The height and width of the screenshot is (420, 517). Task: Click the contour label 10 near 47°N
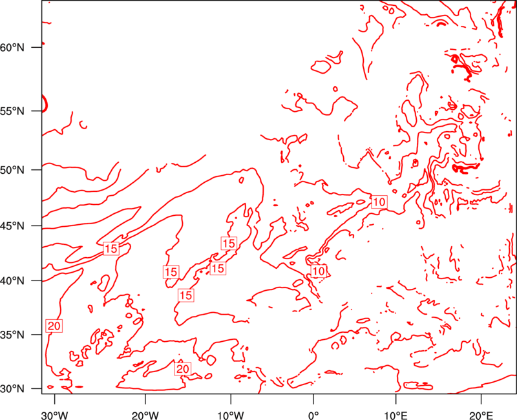click(x=379, y=202)
